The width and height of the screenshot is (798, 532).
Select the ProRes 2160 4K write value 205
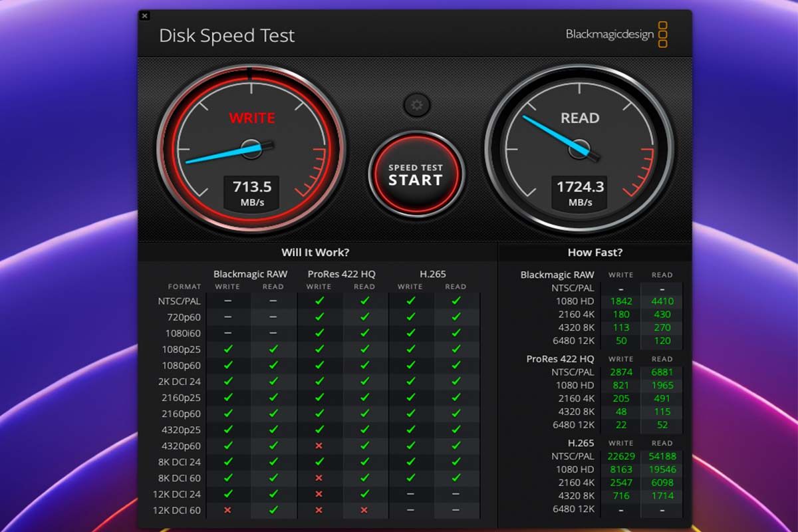point(620,399)
